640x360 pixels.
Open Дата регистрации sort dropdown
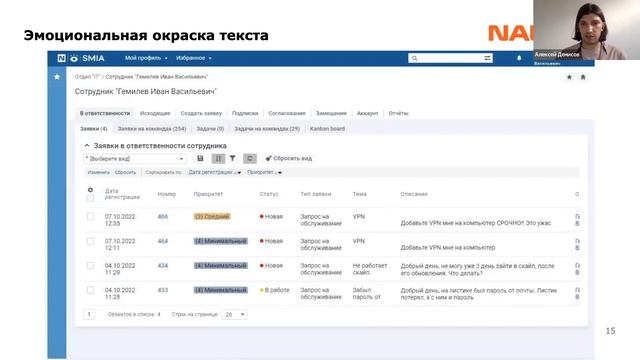215,172
